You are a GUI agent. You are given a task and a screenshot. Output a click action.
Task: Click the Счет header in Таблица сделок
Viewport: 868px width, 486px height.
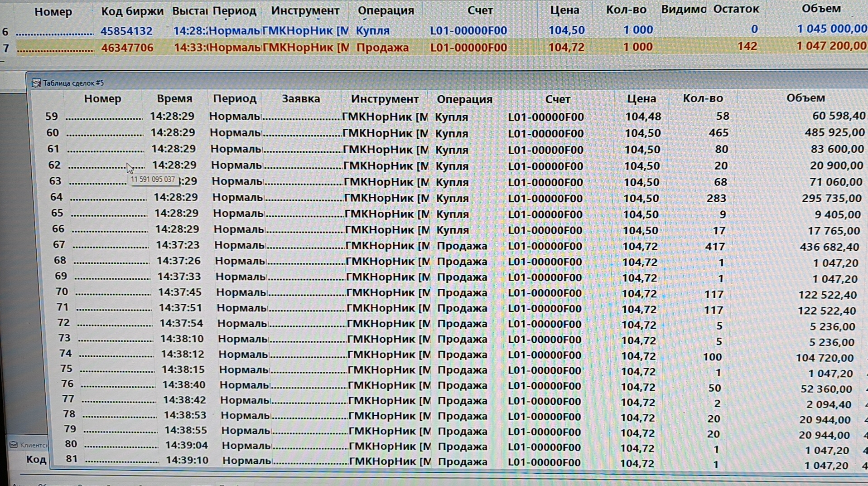pyautogui.click(x=558, y=99)
